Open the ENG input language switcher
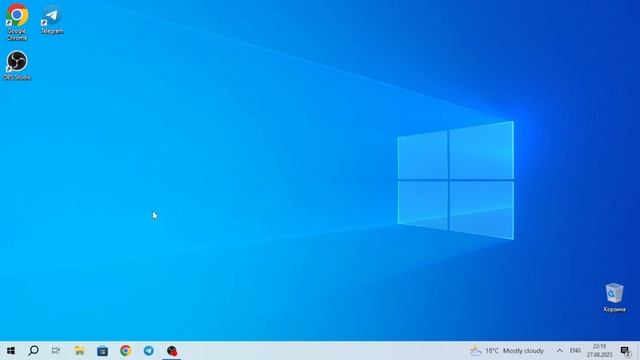Viewport: 640px width, 360px height. pyautogui.click(x=575, y=351)
